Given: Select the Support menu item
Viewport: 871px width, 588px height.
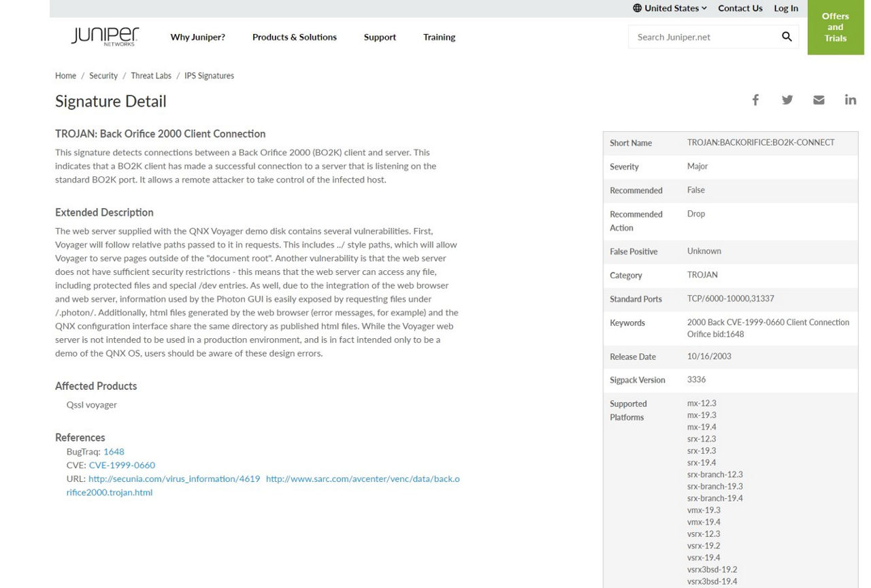Looking at the screenshot, I should pyautogui.click(x=380, y=37).
